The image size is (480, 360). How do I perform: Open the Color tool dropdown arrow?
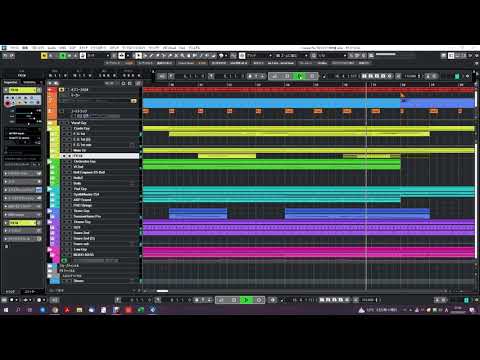coord(226,56)
